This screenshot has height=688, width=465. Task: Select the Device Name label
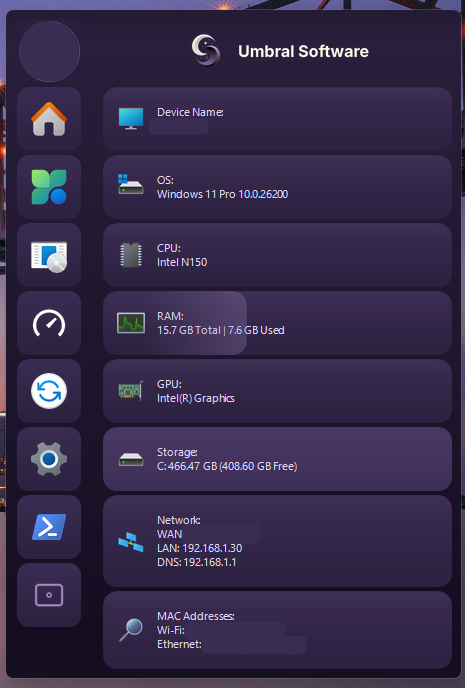click(190, 112)
